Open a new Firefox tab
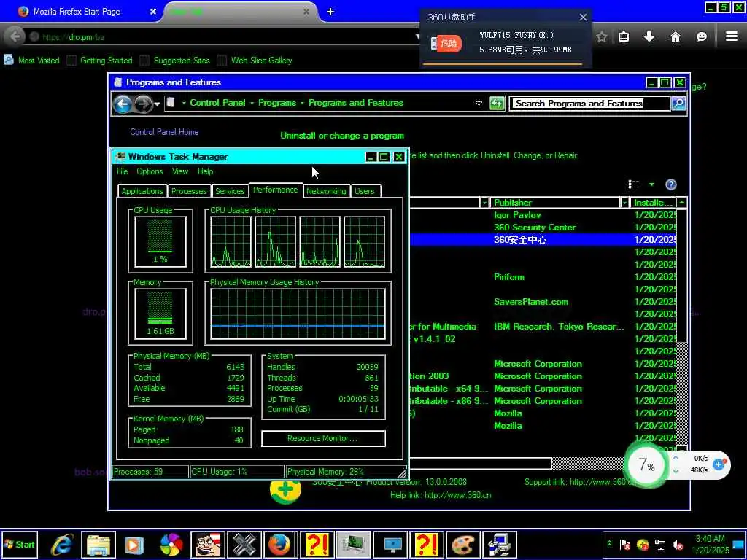The height and width of the screenshot is (560, 747). pos(330,12)
